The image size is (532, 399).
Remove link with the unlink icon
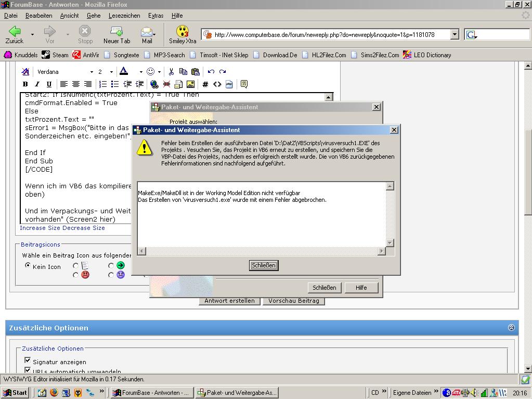pos(166,84)
